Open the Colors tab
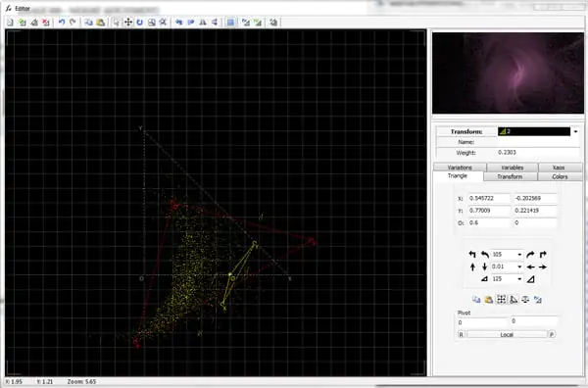 pyautogui.click(x=560, y=176)
